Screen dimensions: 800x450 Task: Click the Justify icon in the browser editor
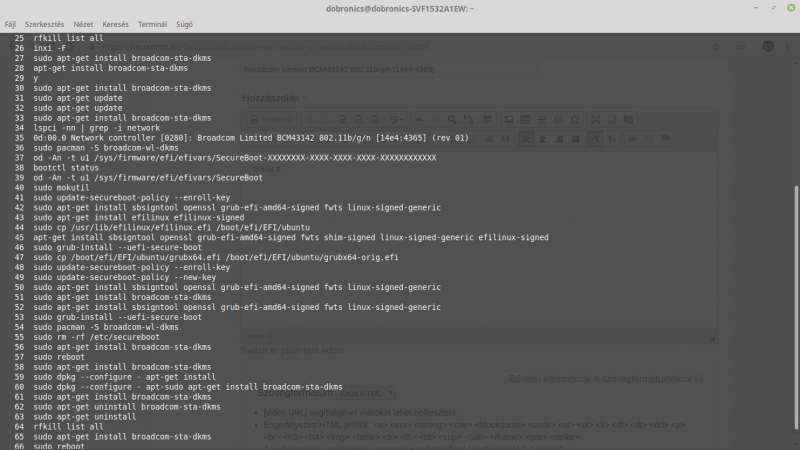pos(576,139)
